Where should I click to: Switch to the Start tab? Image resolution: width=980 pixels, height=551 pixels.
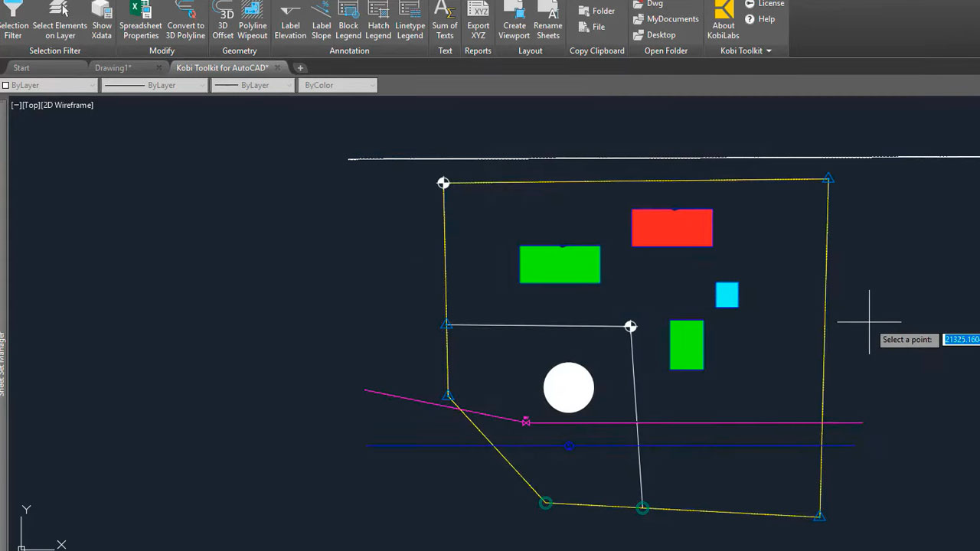(21, 68)
